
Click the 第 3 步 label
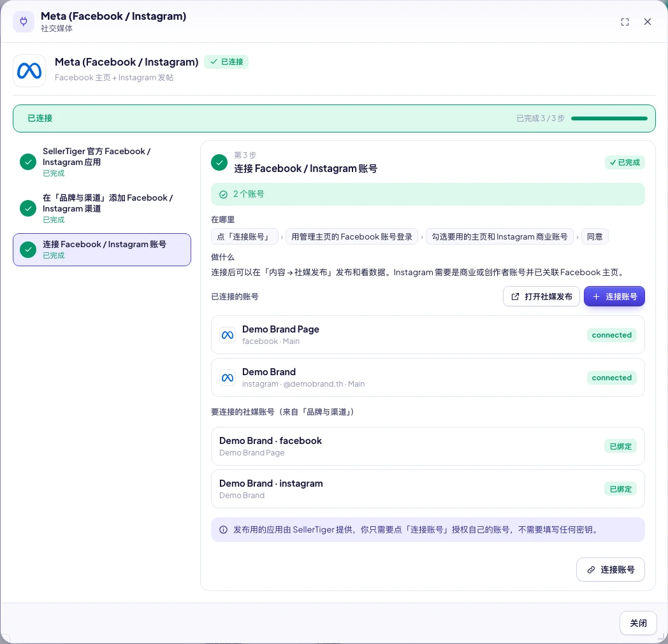[245, 155]
